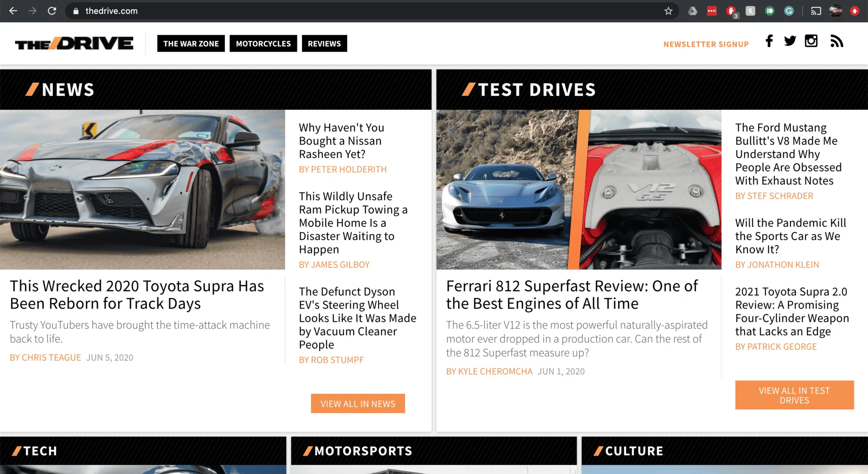Open the Reviews section
Viewport: 868px width, 474px height.
tap(324, 43)
